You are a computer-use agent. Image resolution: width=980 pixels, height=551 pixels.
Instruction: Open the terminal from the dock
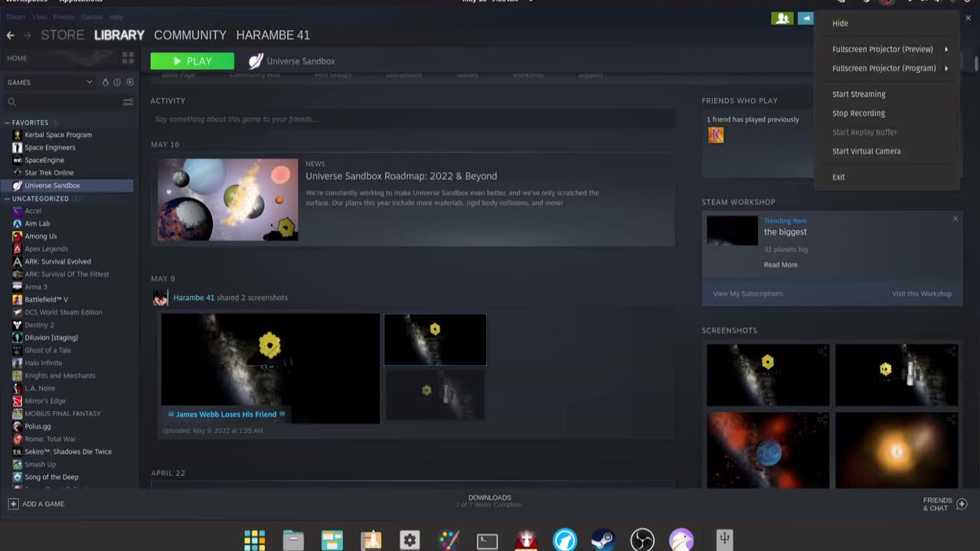pos(487,540)
